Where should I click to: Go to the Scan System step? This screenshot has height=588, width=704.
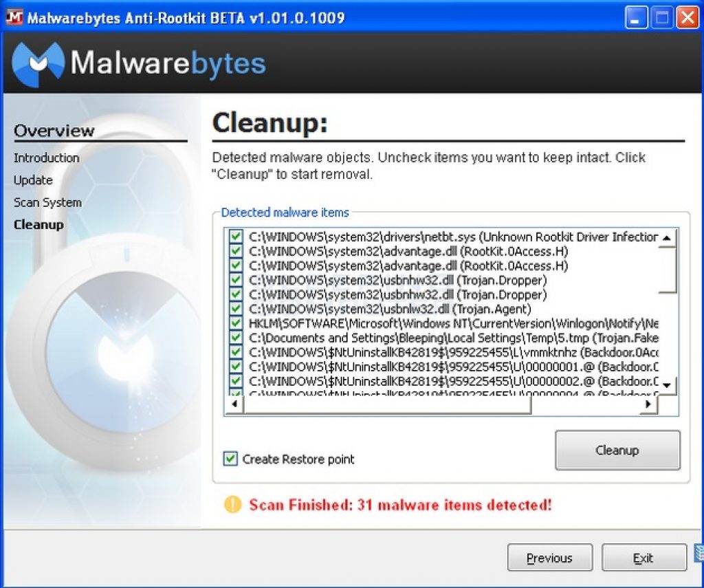pyautogui.click(x=47, y=203)
